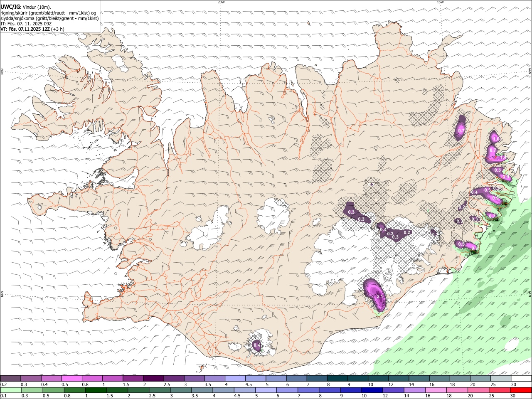The width and height of the screenshot is (532, 399).
Task: Click the 'IT: Fös. 07. 11. 2025 09Z' line
Action: click(26, 24)
